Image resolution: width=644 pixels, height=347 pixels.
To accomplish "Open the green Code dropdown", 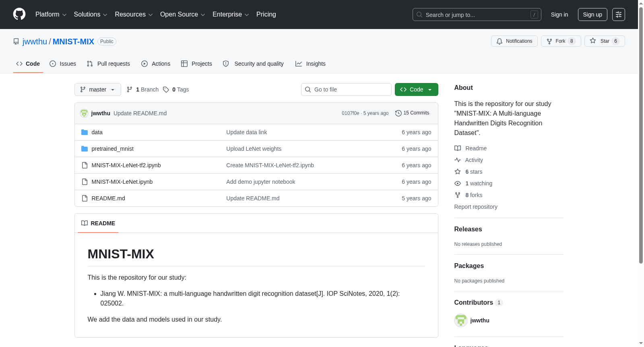I will pyautogui.click(x=417, y=89).
